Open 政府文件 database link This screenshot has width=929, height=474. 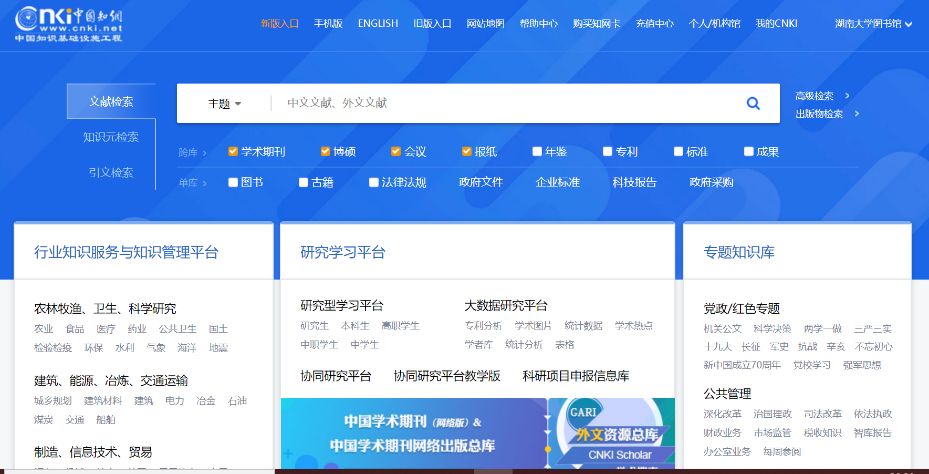[x=480, y=182]
